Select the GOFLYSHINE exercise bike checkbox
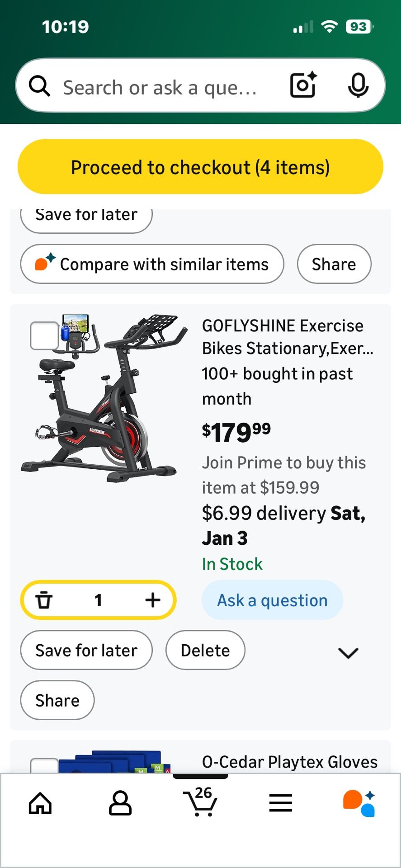This screenshot has height=868, width=401. [44, 336]
